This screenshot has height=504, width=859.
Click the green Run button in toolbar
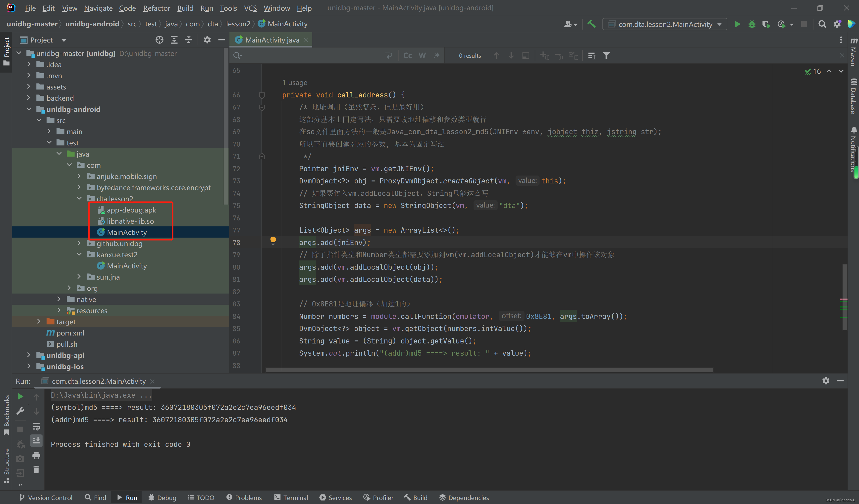[737, 24]
